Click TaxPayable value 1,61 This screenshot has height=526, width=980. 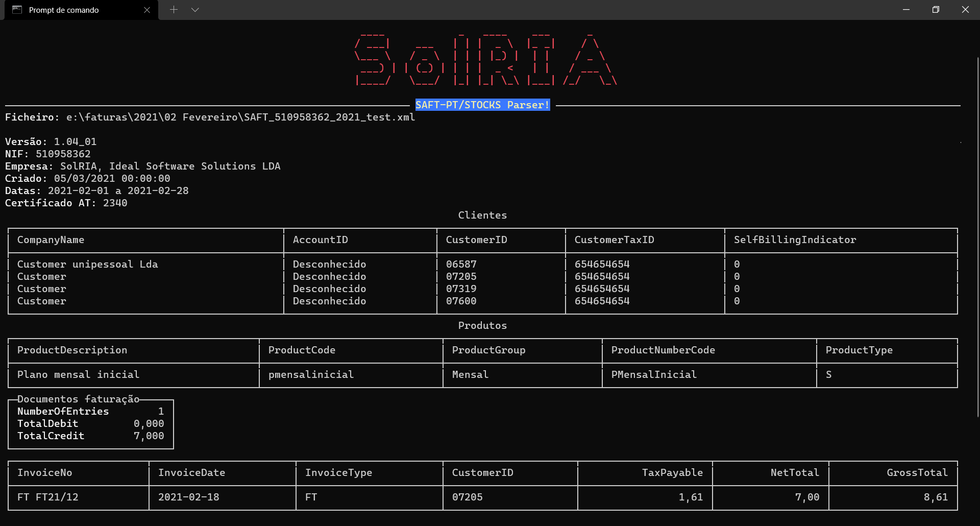pyautogui.click(x=691, y=497)
